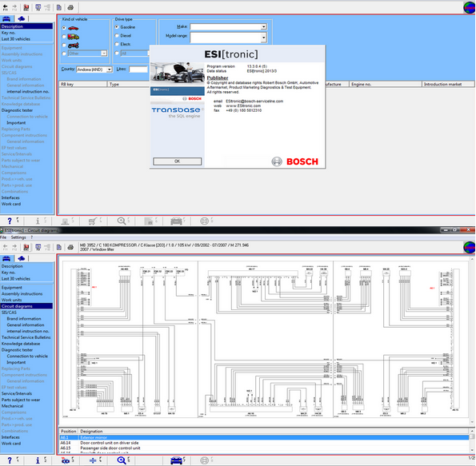Click the email address in the about dialog
Viewport: 476px width, 466px height.
pos(254,102)
